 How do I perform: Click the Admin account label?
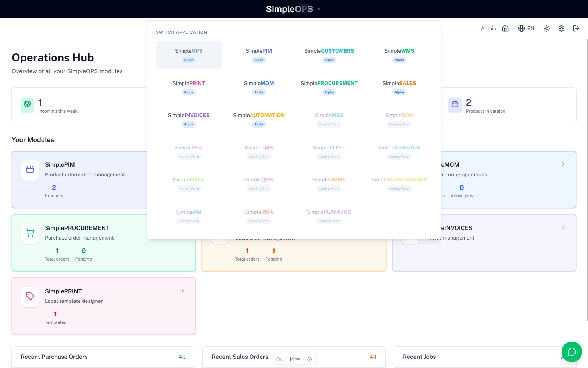click(488, 28)
